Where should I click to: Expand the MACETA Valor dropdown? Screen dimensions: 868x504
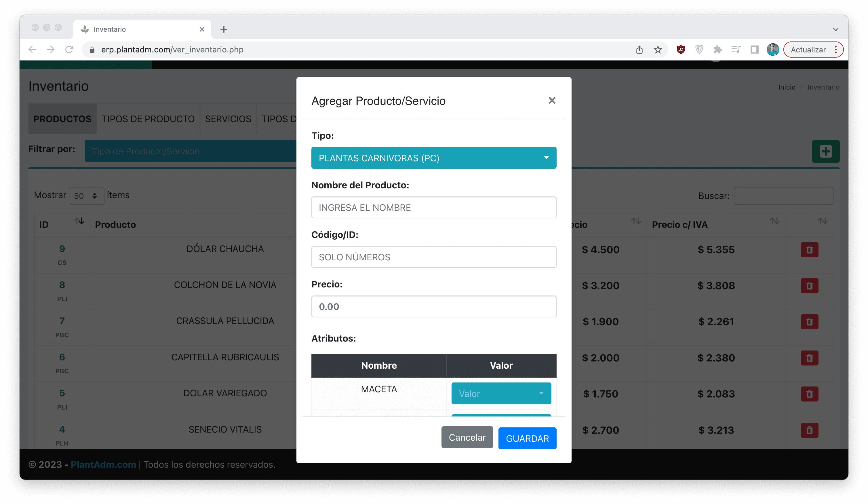coord(501,393)
